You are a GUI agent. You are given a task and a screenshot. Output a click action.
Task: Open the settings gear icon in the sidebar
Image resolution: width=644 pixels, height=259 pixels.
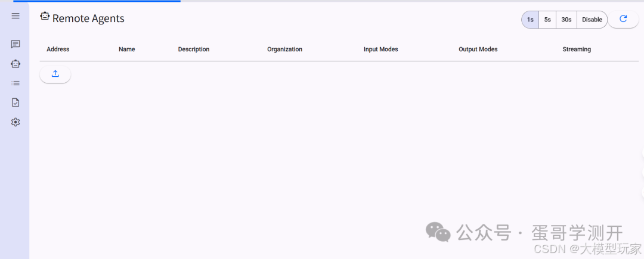[x=16, y=122]
